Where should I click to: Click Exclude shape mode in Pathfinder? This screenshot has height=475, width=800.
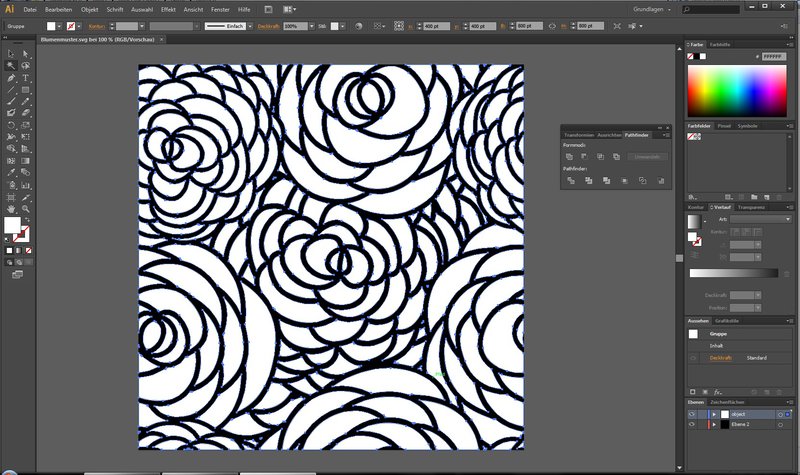point(616,157)
